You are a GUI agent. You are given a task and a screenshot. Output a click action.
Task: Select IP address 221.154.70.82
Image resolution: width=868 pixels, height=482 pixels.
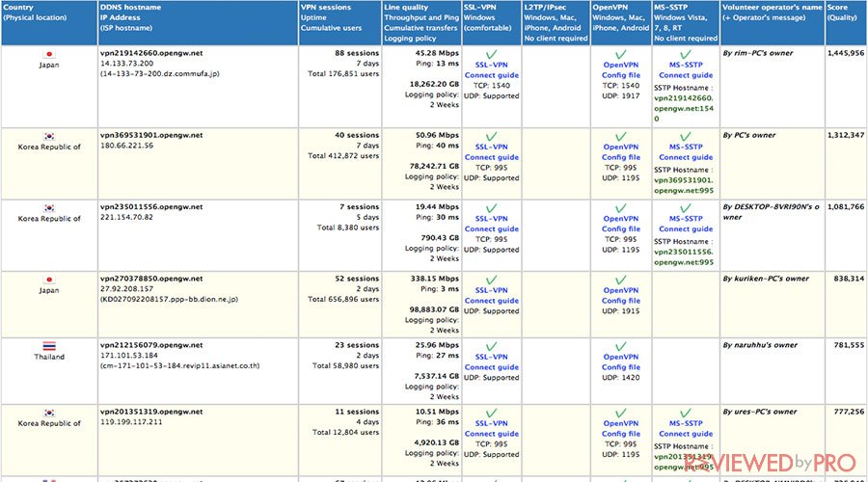pos(126,217)
